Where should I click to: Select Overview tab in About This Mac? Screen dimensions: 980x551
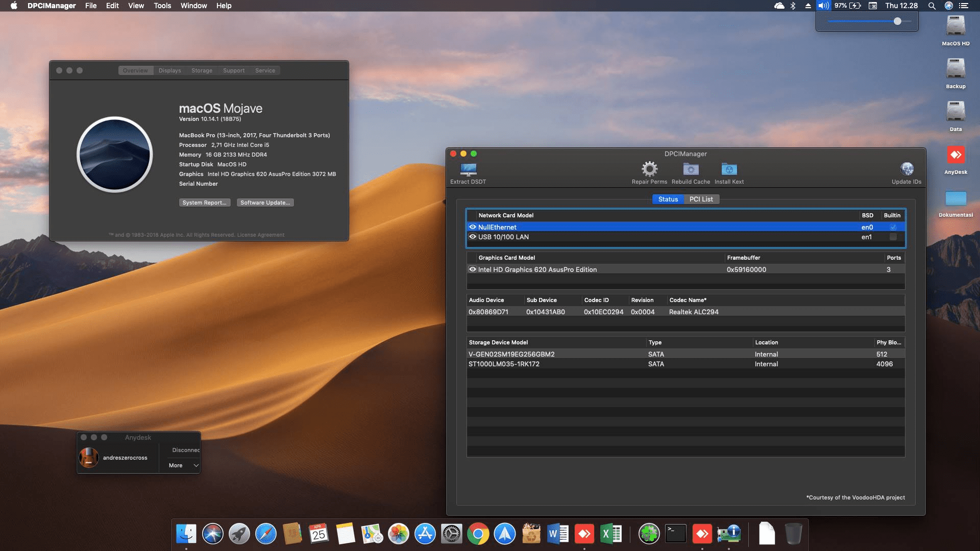pos(135,70)
